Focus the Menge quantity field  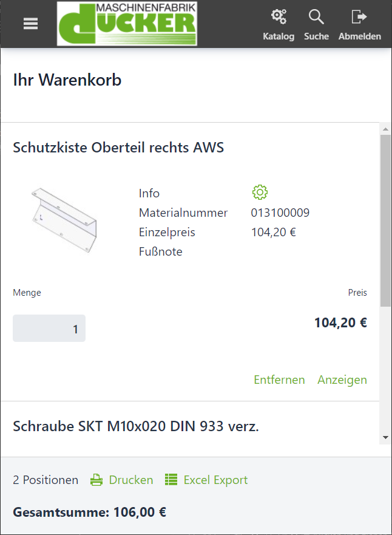click(49, 329)
